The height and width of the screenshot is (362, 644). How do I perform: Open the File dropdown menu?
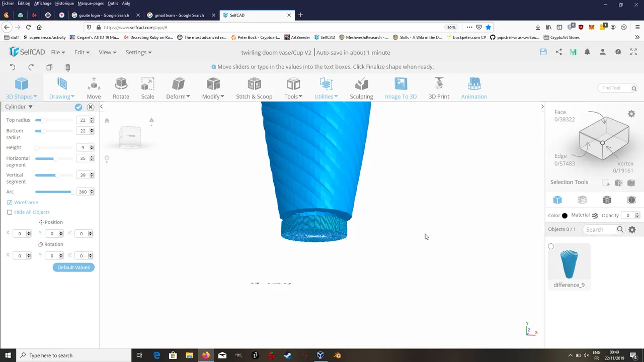tap(58, 52)
